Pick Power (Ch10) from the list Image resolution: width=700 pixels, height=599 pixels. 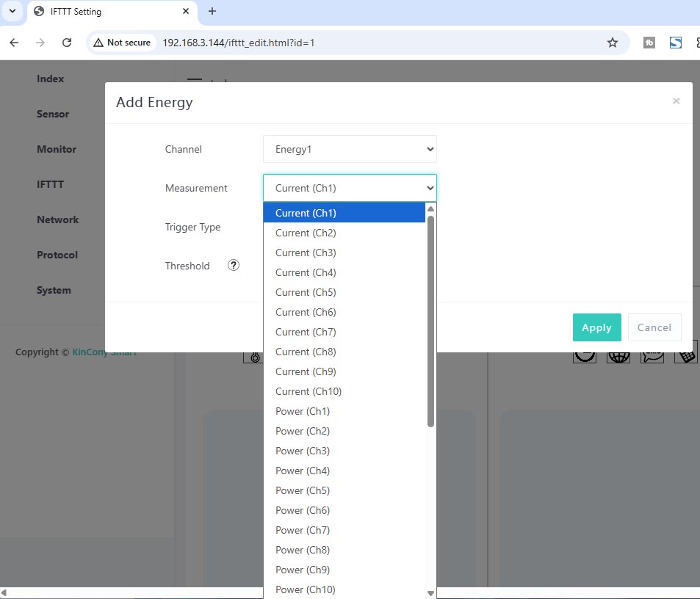coord(305,589)
